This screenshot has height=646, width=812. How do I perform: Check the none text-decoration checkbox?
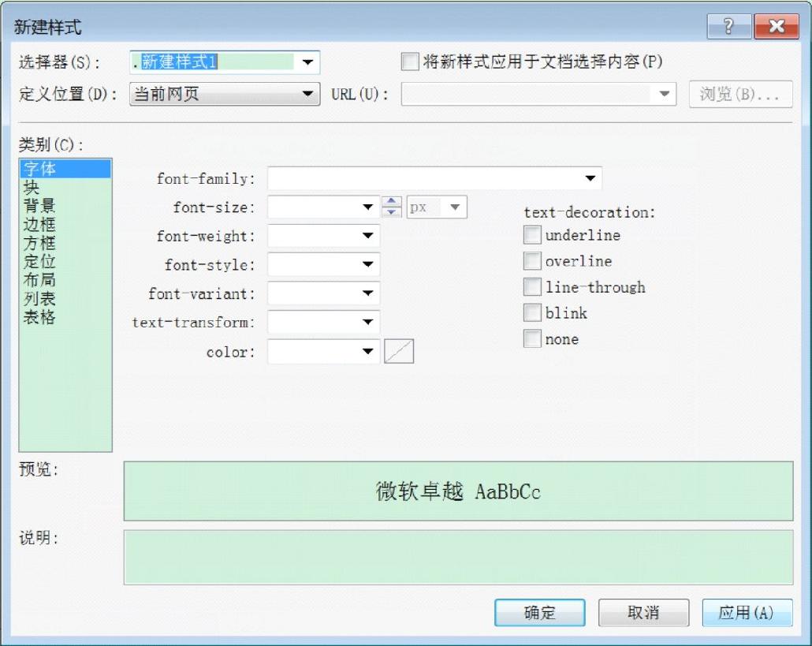tap(532, 339)
